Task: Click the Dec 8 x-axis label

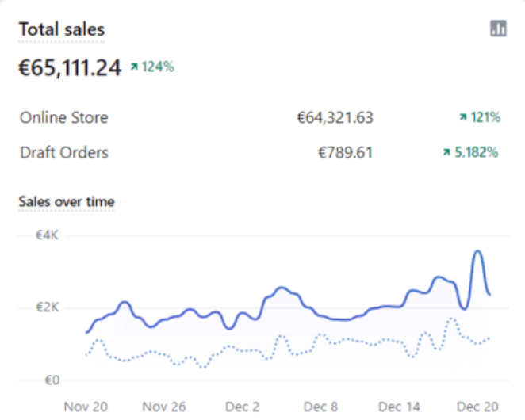Action: (320, 406)
